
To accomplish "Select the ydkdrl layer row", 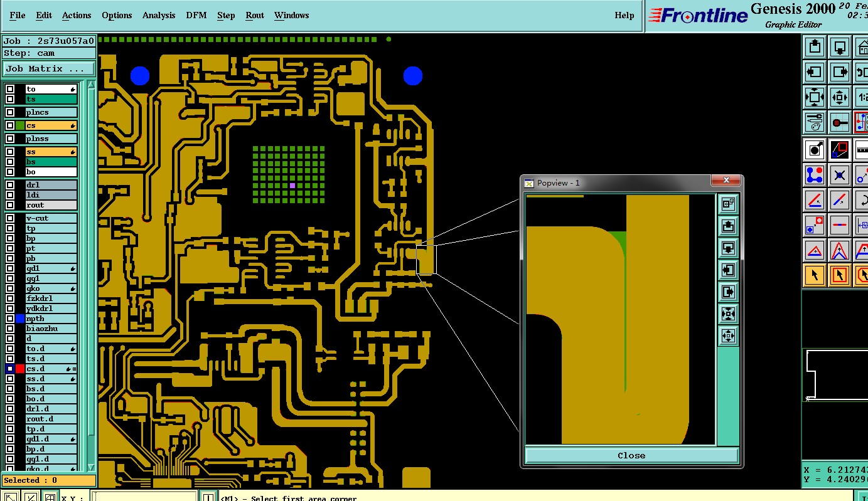I will [51, 309].
